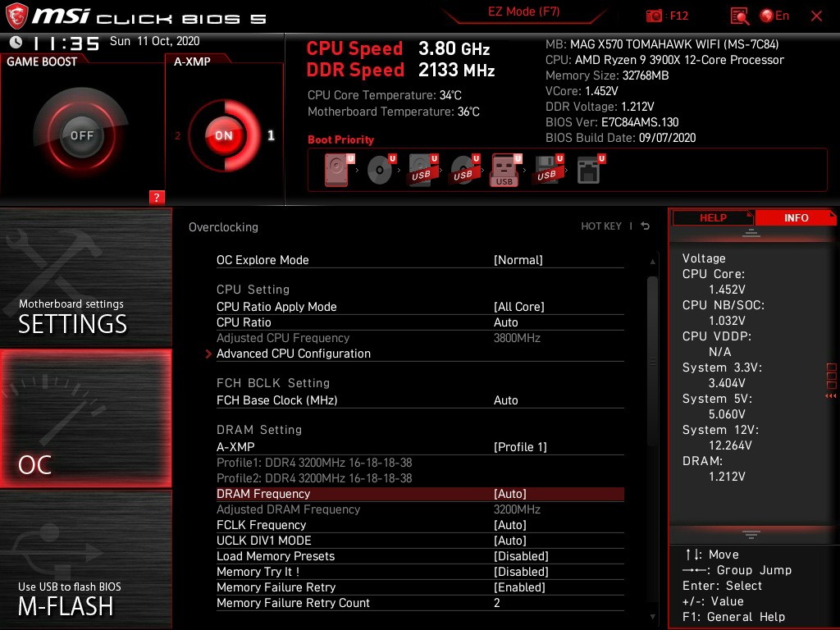The image size is (840, 630).
Task: Click the BIOS Ver E7C84AMS.130 text
Action: point(612,122)
